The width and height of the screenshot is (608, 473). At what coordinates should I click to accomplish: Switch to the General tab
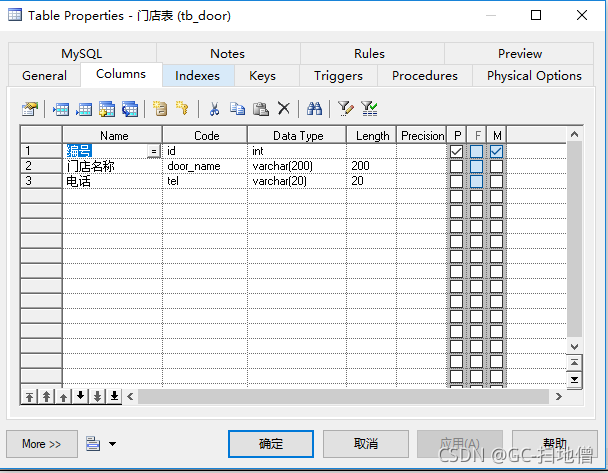click(x=44, y=76)
